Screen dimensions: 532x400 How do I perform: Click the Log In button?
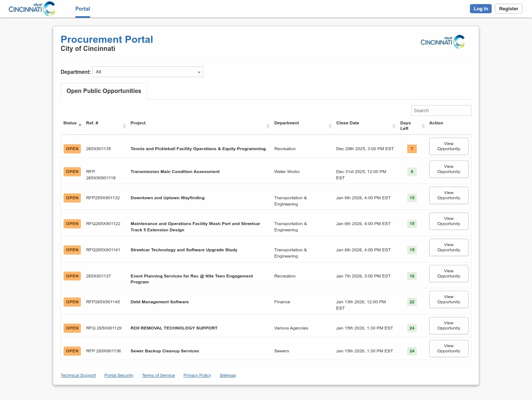click(x=480, y=9)
